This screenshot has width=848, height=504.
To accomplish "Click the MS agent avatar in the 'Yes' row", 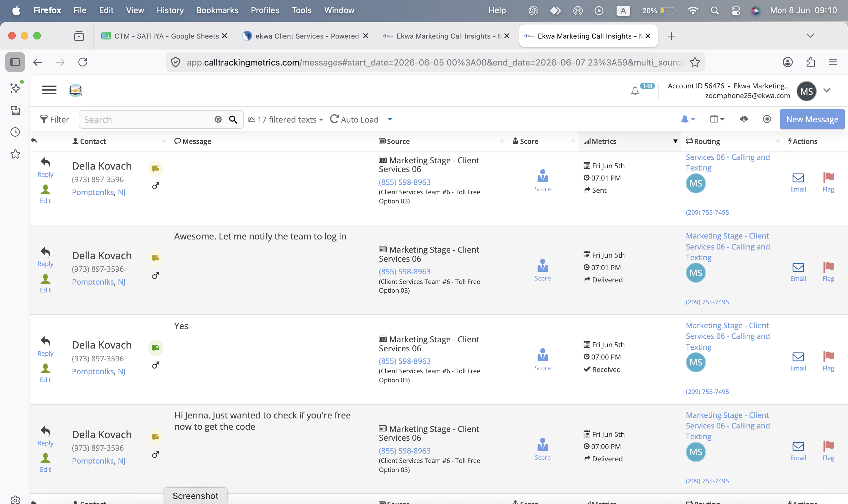I will coord(696,362).
